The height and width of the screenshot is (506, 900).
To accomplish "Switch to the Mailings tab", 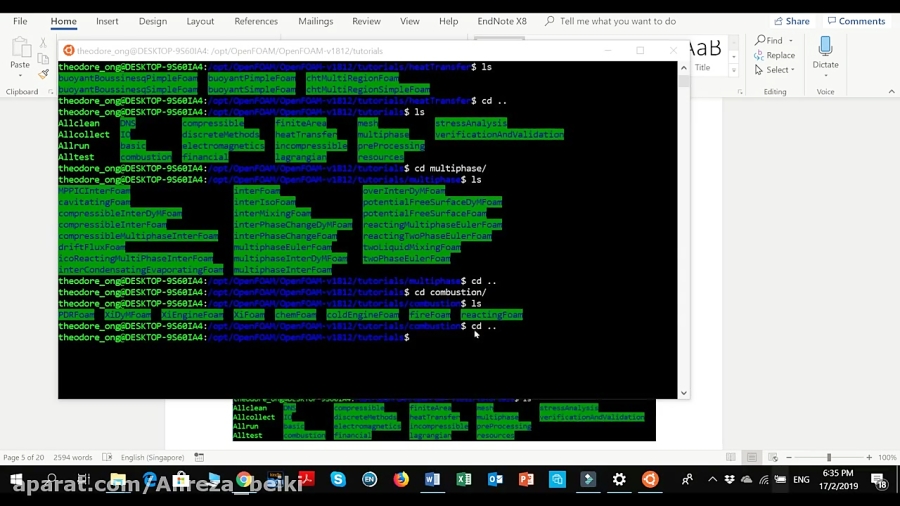I will [316, 21].
